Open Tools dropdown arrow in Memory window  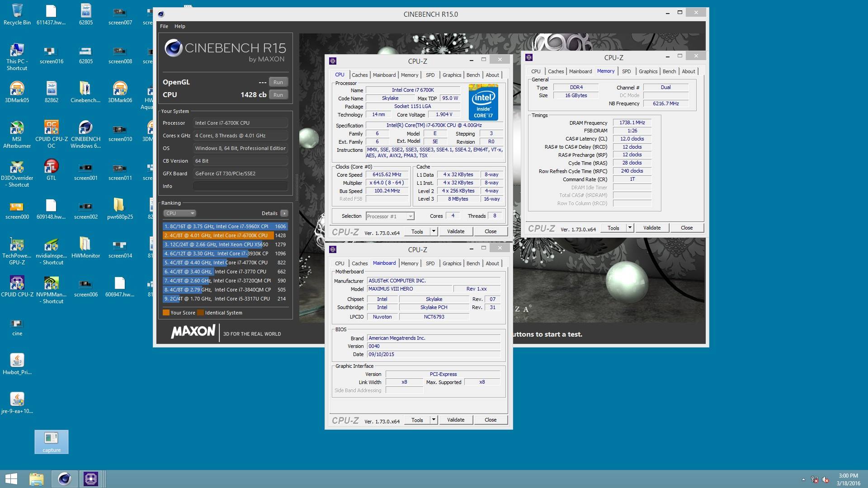coord(629,228)
